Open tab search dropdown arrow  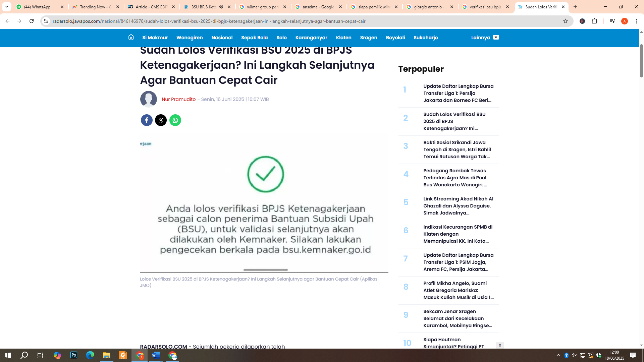coord(7,7)
